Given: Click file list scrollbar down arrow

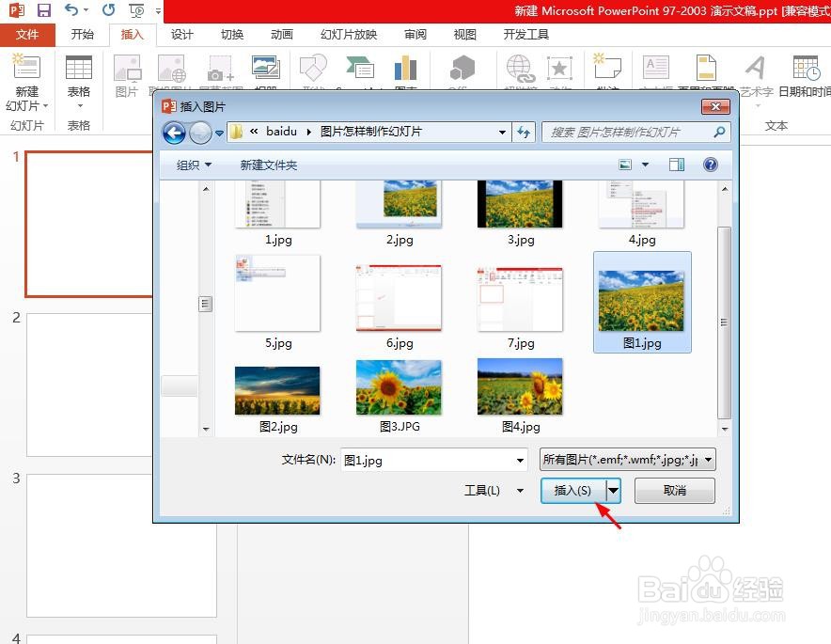Looking at the screenshot, I should coord(725,429).
